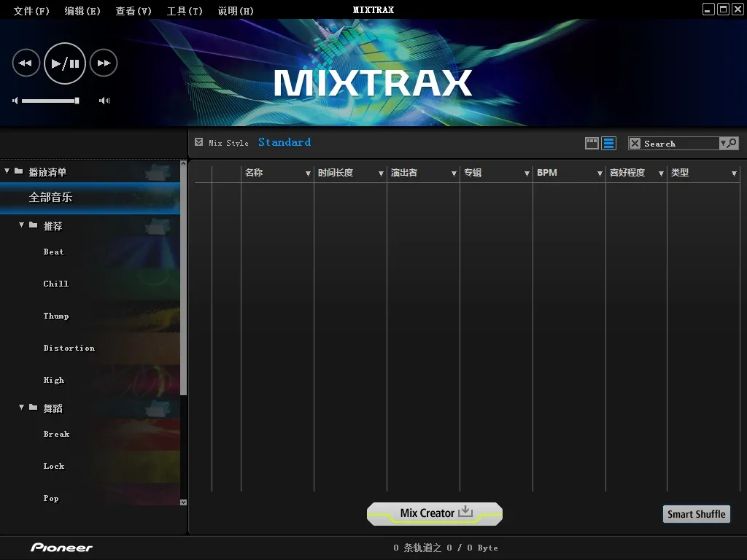
Task: Open the BPM column dropdown arrow
Action: [x=600, y=174]
